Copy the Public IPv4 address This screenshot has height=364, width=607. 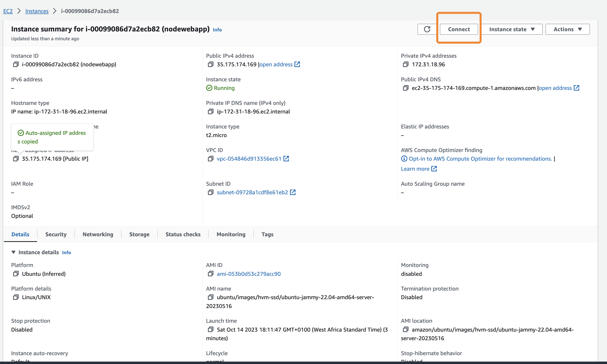(211, 64)
